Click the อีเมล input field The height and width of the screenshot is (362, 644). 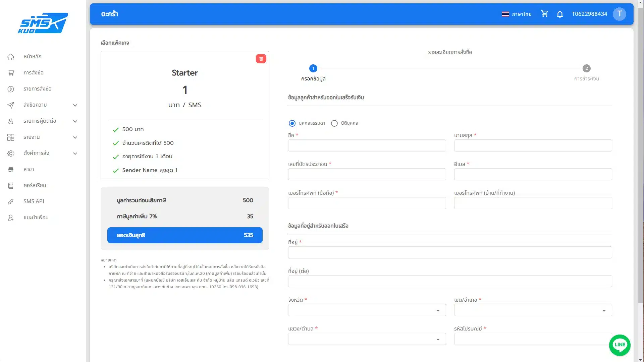pyautogui.click(x=533, y=174)
